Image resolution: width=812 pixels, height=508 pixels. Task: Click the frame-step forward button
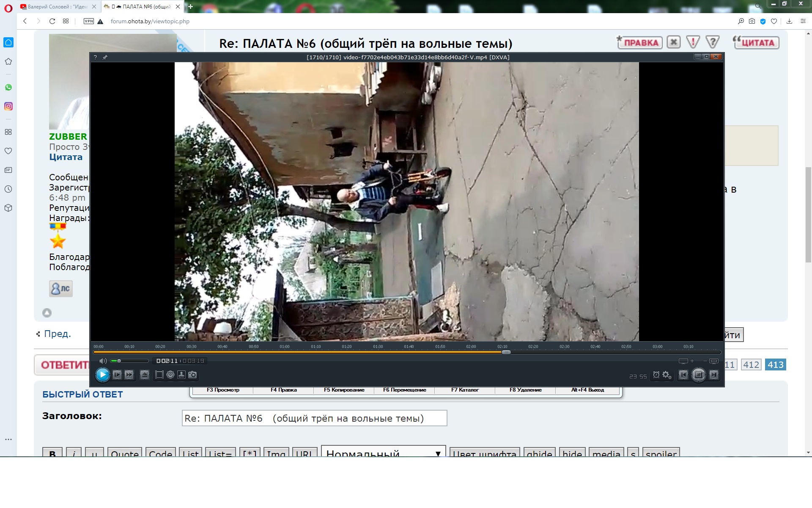tap(117, 375)
